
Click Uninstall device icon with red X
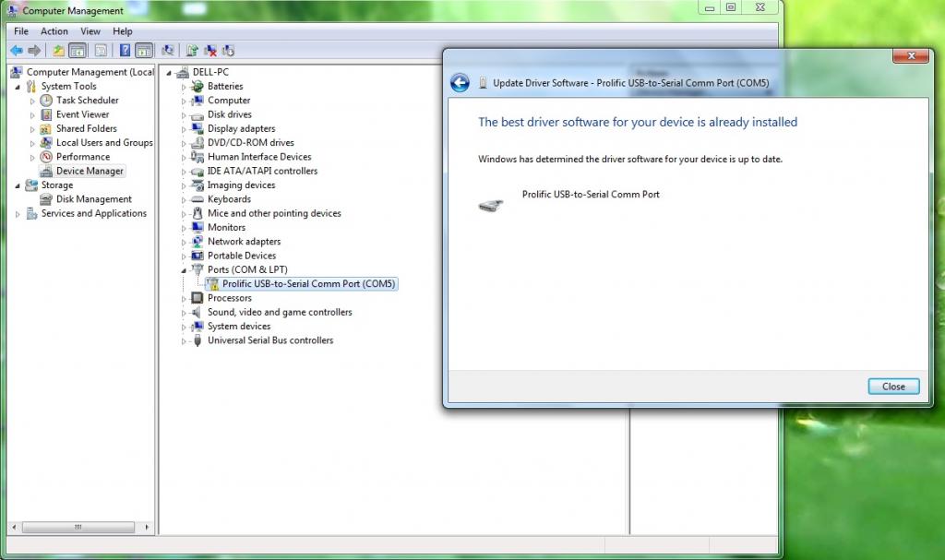[x=209, y=51]
